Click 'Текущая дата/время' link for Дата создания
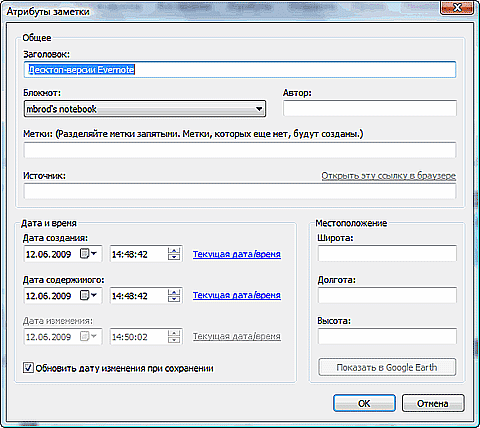Image resolution: width=480 pixels, height=428 pixels. pyautogui.click(x=237, y=254)
